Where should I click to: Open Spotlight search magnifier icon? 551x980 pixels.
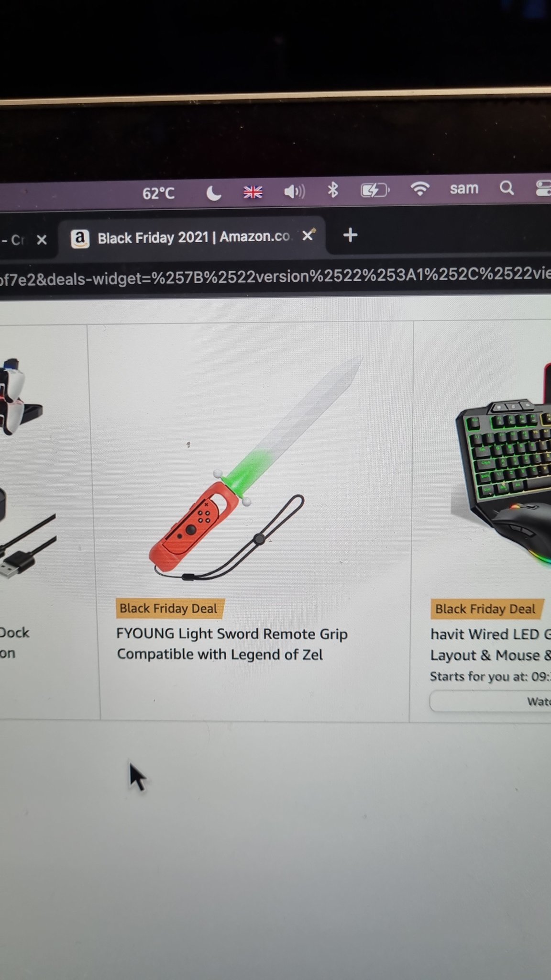[507, 188]
